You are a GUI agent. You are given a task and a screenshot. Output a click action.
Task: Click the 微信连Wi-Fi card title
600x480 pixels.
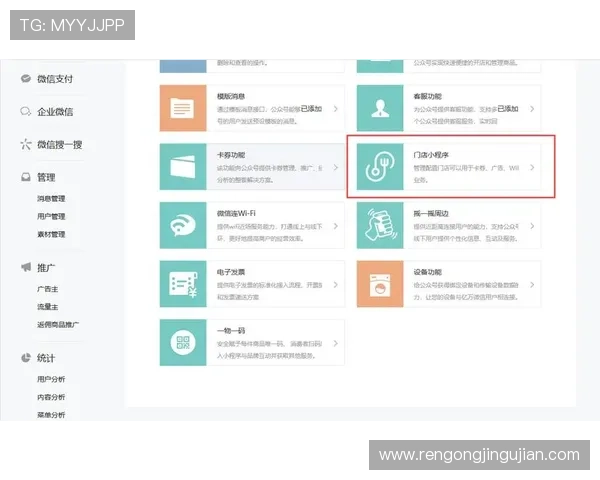click(x=236, y=214)
